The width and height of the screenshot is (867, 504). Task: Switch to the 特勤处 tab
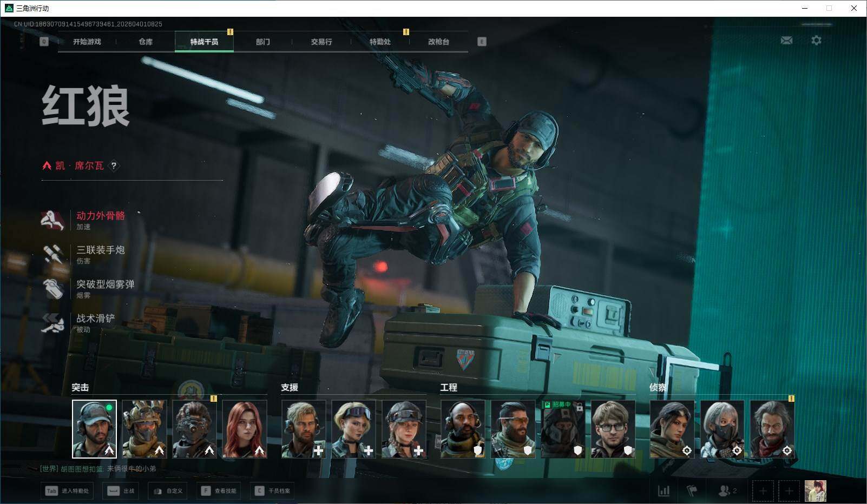tap(380, 42)
